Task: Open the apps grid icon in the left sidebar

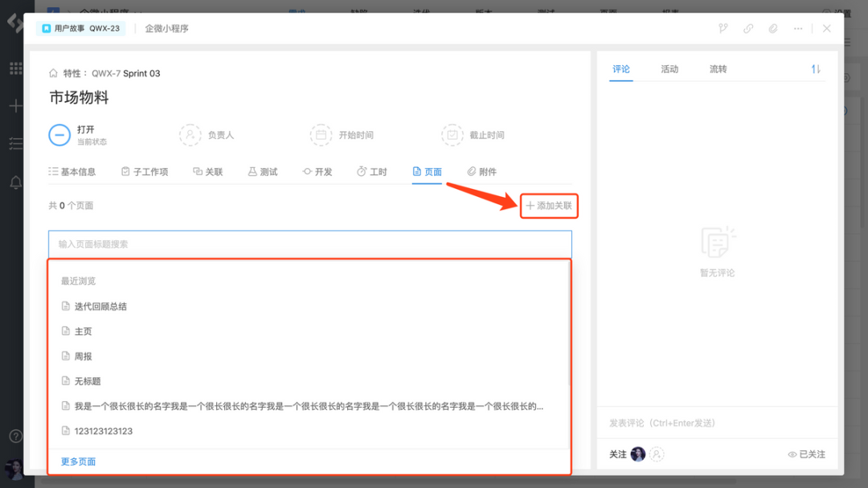Action: (x=15, y=68)
